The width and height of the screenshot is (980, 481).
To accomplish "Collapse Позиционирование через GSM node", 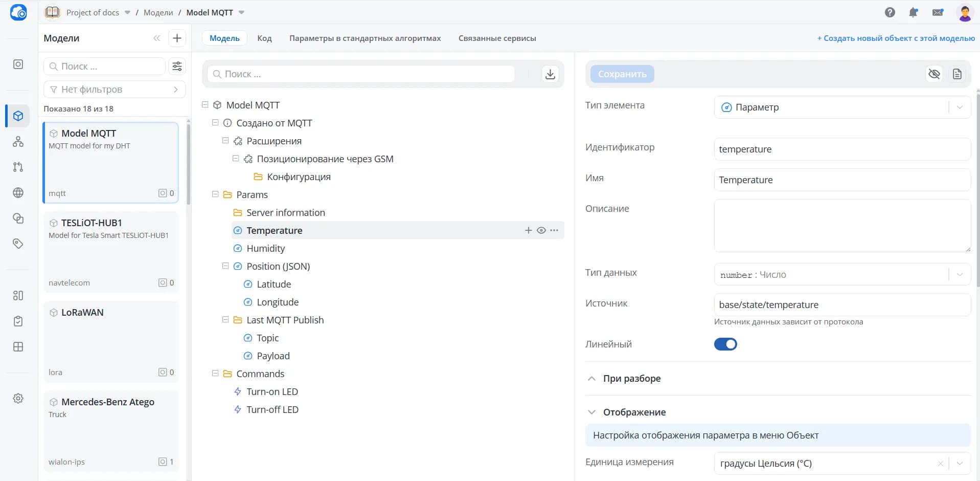I will click(x=236, y=158).
